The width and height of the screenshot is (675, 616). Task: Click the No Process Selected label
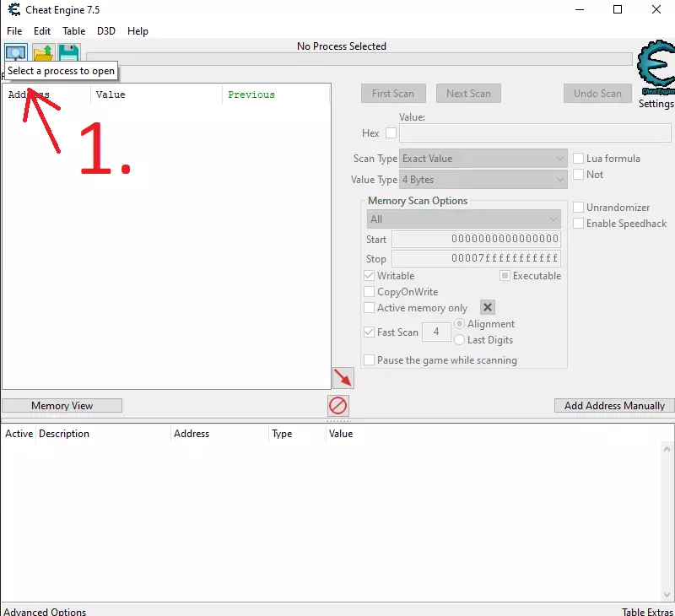tap(342, 46)
